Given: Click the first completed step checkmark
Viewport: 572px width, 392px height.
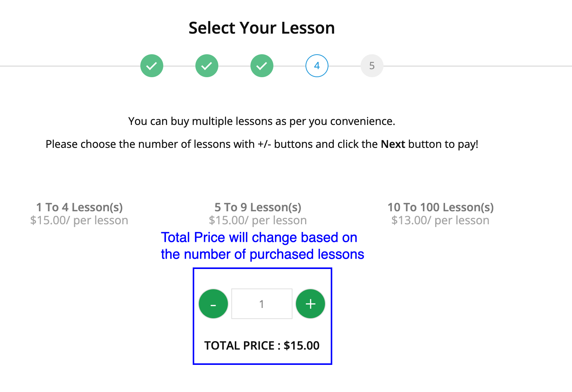Looking at the screenshot, I should 152,66.
